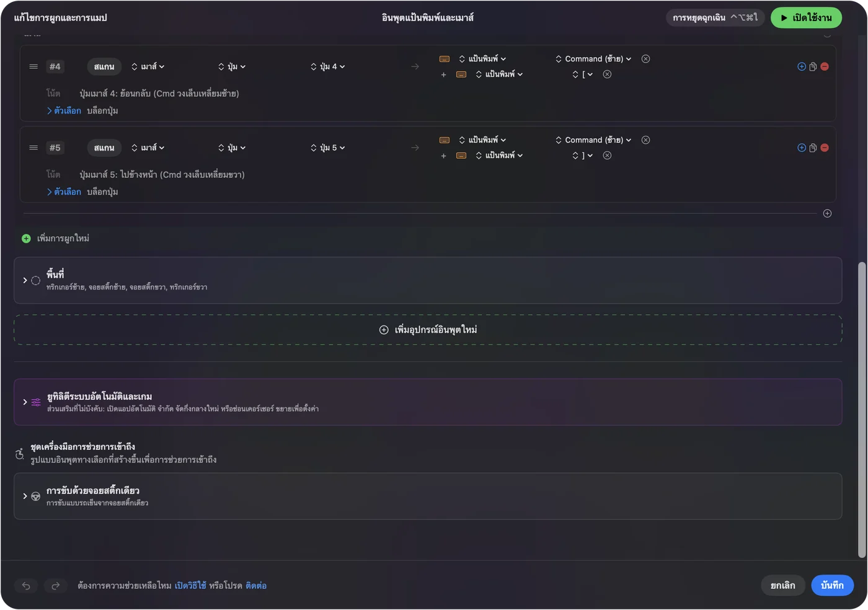Screen dimensions: 868x610
Task: Click the green เปิดใช้งาน button
Action: (x=806, y=18)
